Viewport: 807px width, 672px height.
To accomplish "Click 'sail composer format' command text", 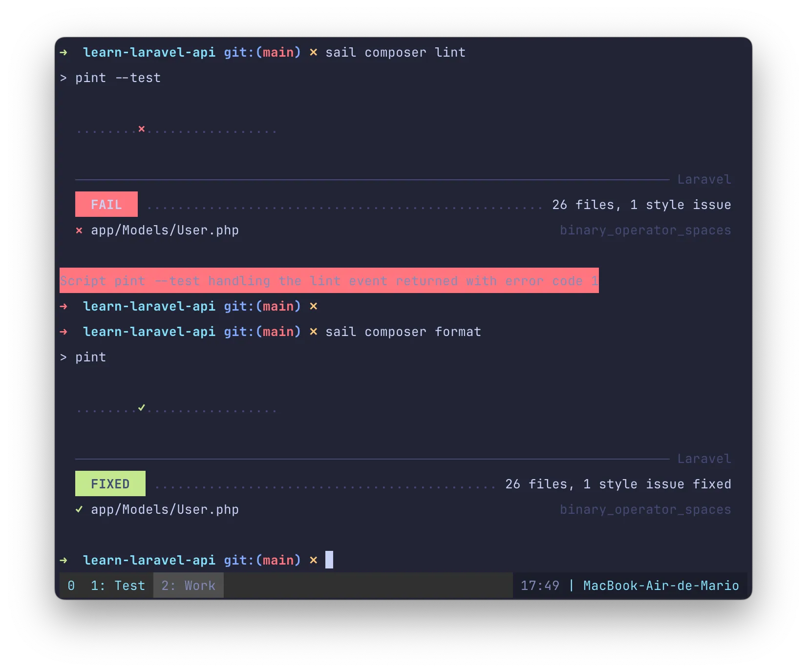I will click(403, 332).
